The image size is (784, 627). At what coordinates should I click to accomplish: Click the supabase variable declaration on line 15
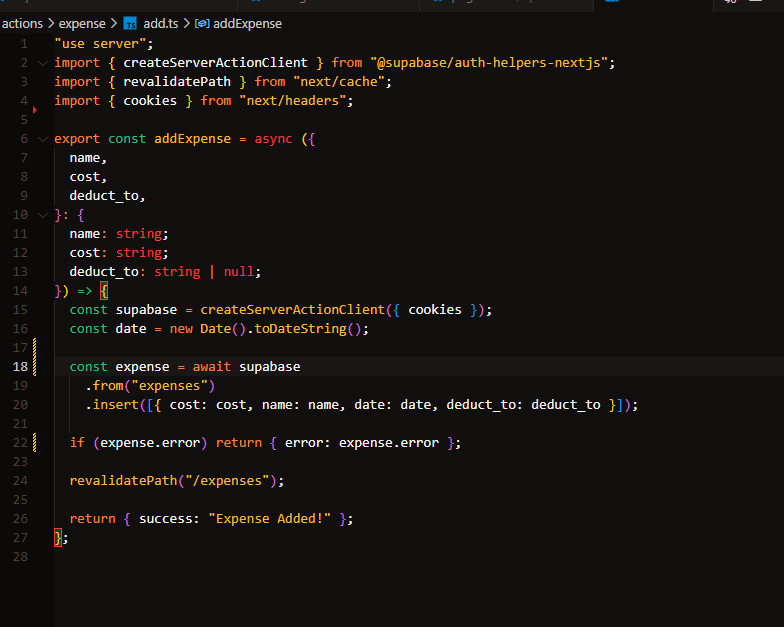click(x=146, y=310)
